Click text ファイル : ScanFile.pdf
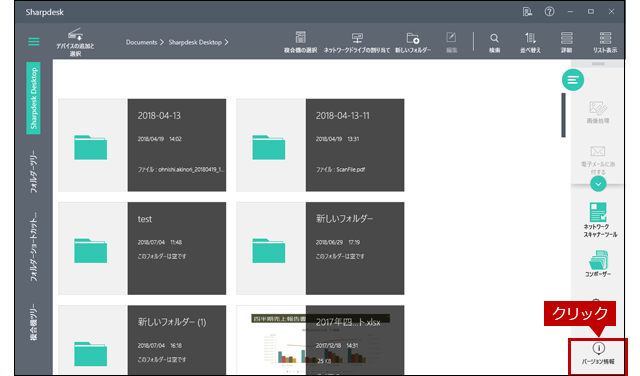Viewport: 640px width, 376px height. point(340,169)
